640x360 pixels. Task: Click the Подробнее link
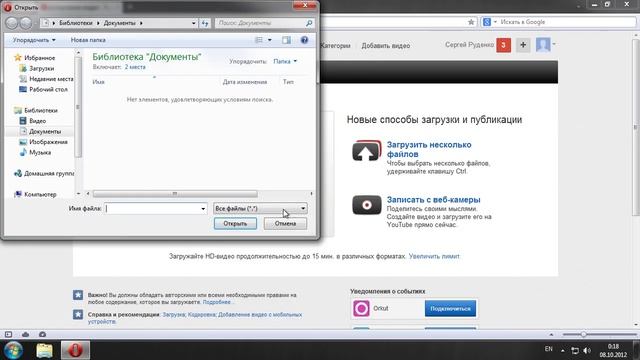click(217, 302)
